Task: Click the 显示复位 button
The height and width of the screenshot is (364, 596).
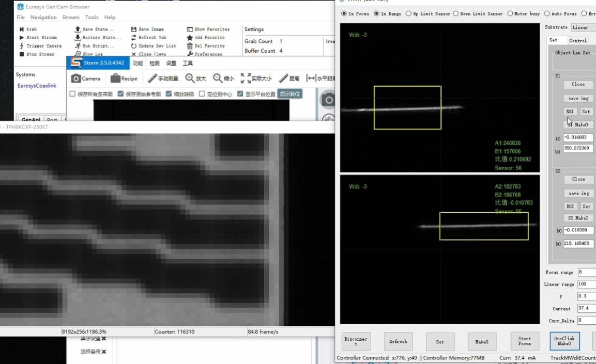Action: click(x=290, y=94)
